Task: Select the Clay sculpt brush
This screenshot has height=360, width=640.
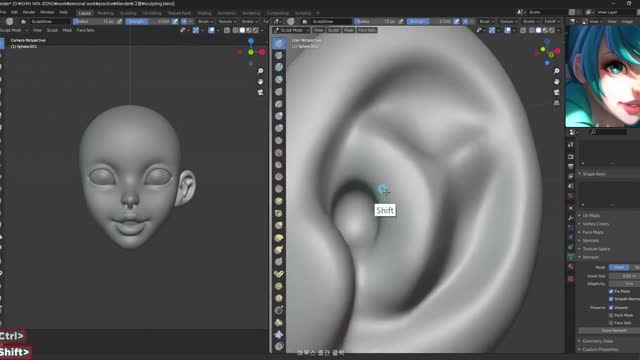Action: click(x=279, y=67)
